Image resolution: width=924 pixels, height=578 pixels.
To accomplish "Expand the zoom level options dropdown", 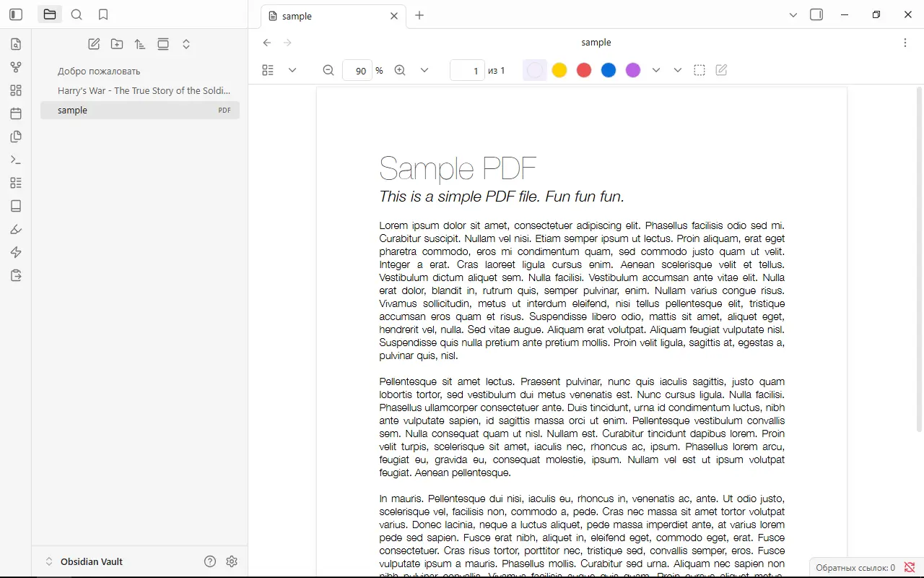I will point(424,70).
